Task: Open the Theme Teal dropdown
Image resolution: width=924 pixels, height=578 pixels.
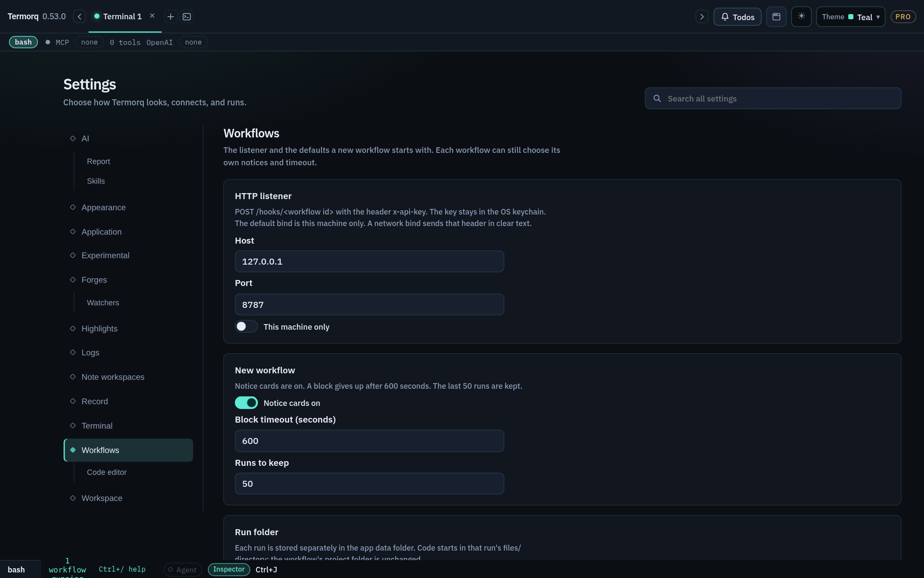Action: coord(850,17)
